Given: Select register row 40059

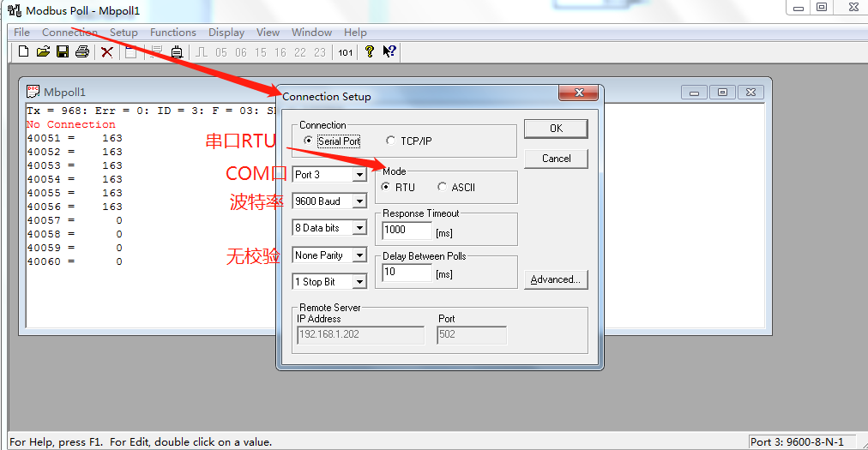Looking at the screenshot, I should pyautogui.click(x=75, y=248).
